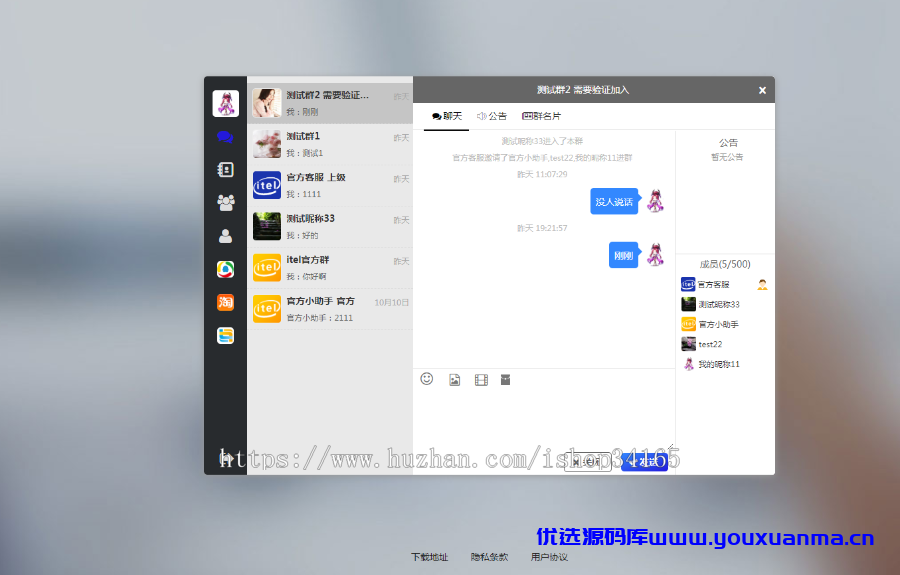Image resolution: width=900 pixels, height=575 pixels.
Task: Switch to the 聊天 tab
Action: [x=447, y=116]
